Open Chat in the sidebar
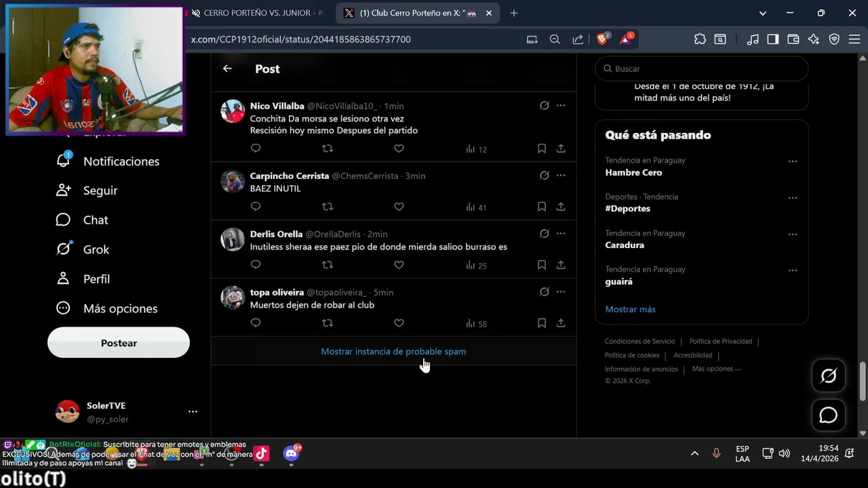The height and width of the screenshot is (488, 868). click(83, 220)
